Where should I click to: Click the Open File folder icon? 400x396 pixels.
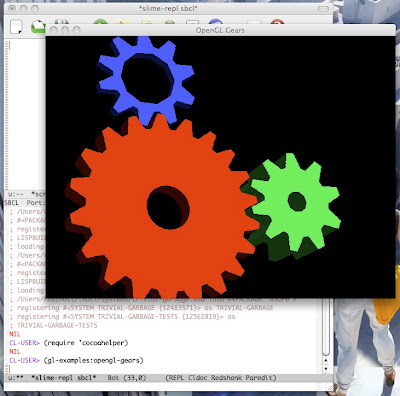click(38, 27)
